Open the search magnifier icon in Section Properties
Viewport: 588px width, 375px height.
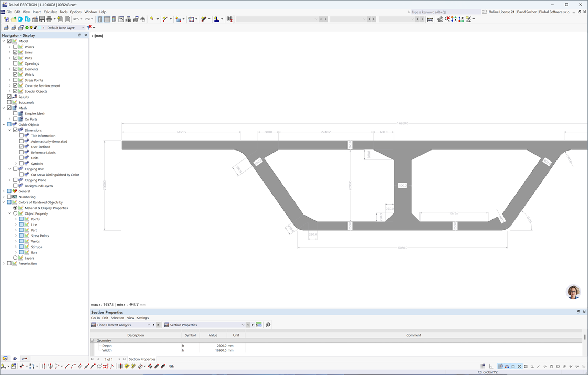[268, 325]
